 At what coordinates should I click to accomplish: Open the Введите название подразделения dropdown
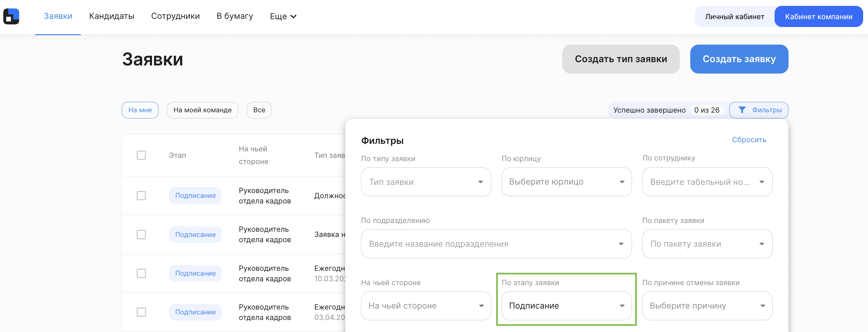[496, 244]
